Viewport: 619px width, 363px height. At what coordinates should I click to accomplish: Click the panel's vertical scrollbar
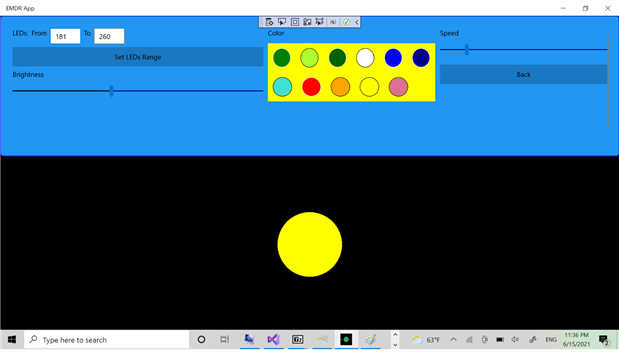click(x=608, y=80)
